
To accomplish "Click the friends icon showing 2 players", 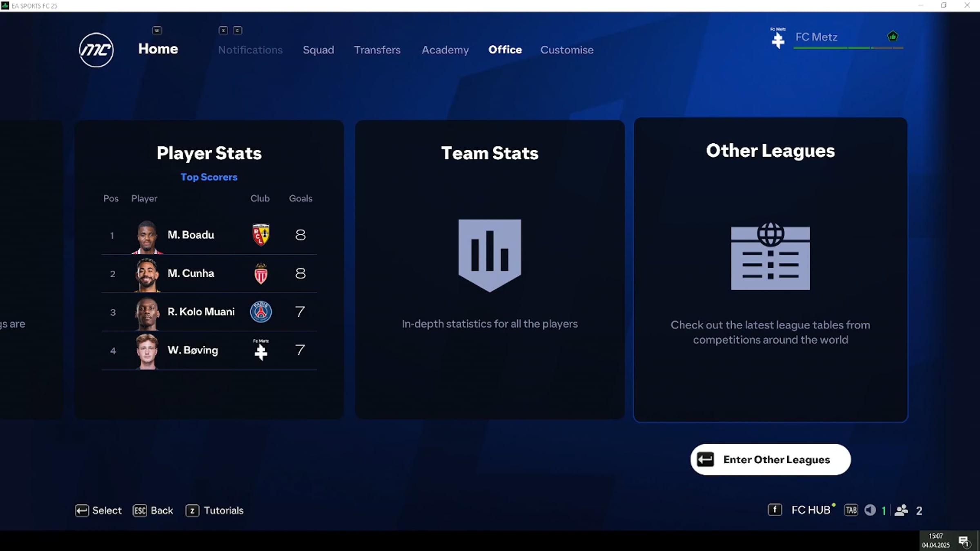I will 902,510.
